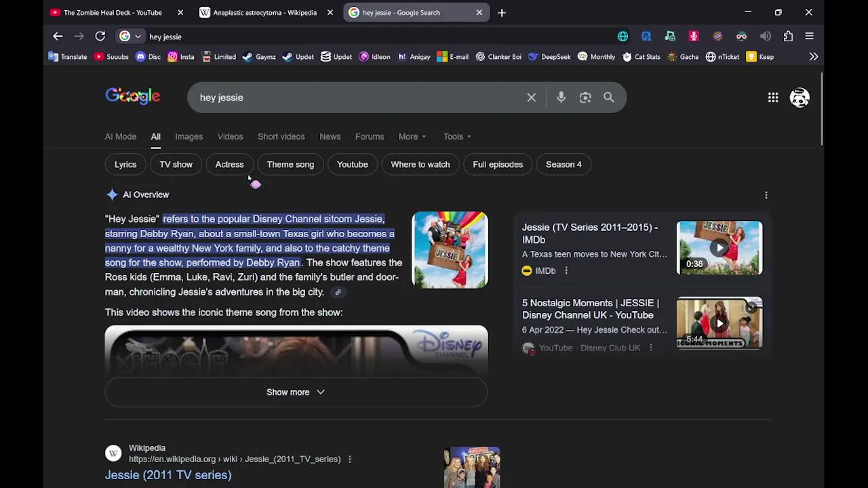Open the Insta bookmark

click(x=180, y=57)
